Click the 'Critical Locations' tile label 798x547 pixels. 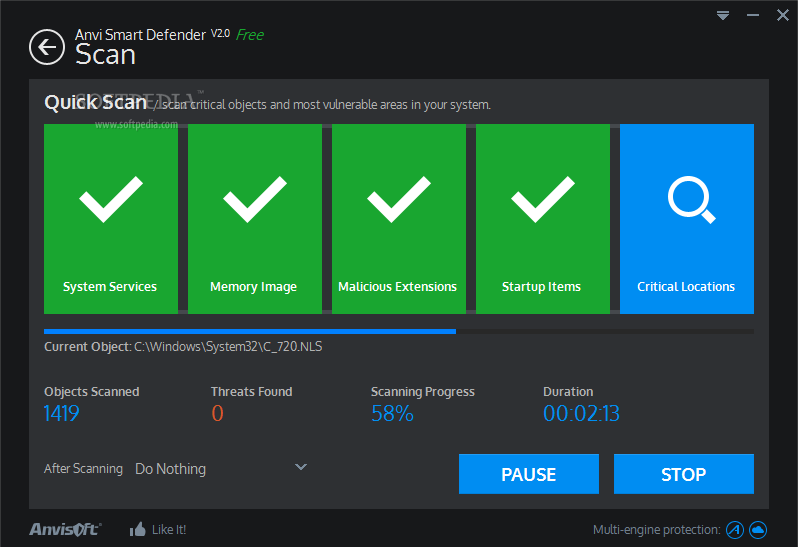tap(686, 286)
